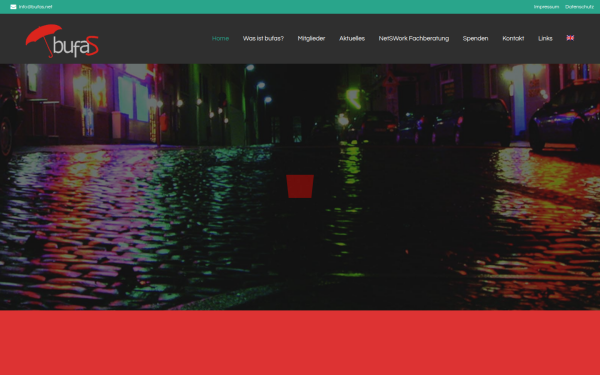
Task: Open the Mitglieder menu item
Action: point(311,39)
